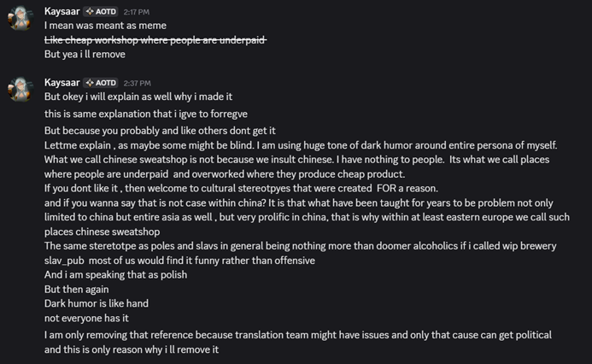The width and height of the screenshot is (592, 364).
Task: Click the 2:17 PM timestamp
Action: pos(137,12)
